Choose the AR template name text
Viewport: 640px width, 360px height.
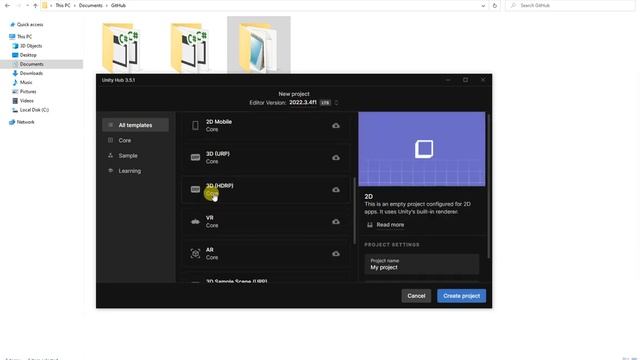pos(209,250)
